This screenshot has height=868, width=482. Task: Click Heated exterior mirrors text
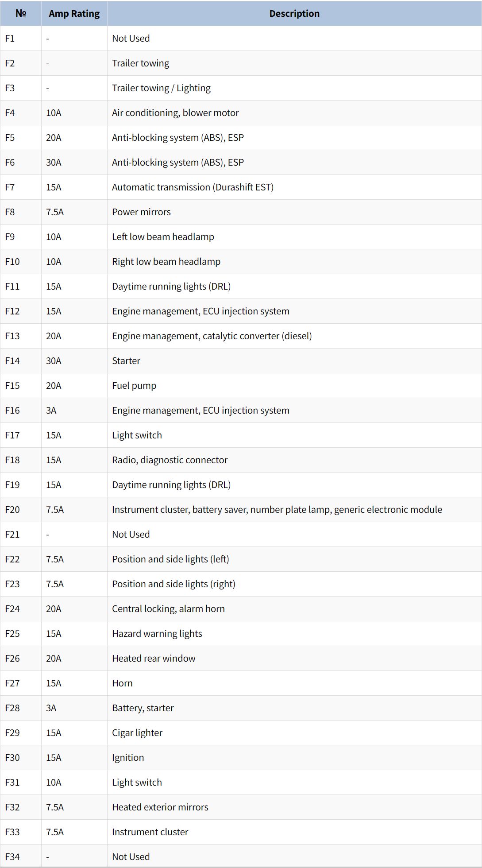point(160,807)
